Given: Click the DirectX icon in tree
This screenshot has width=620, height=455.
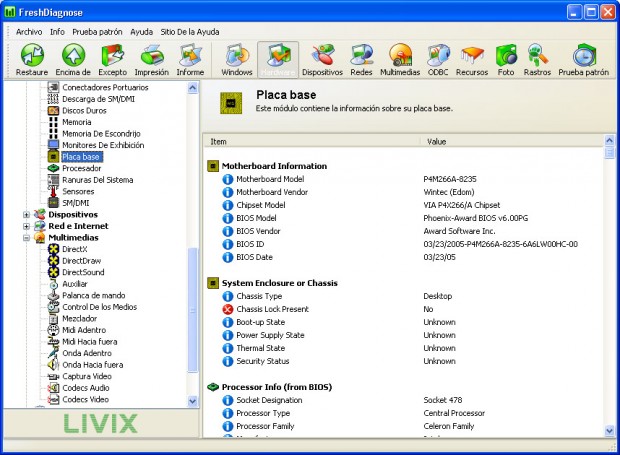Looking at the screenshot, I should point(53,249).
